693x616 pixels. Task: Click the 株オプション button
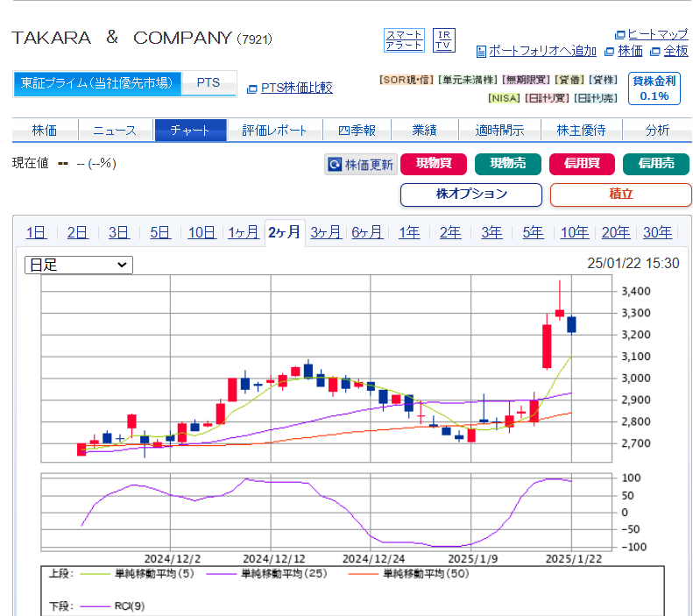(x=470, y=194)
